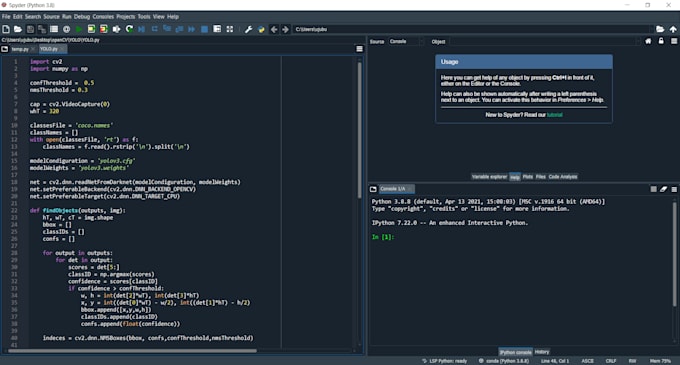Click the working directory path field
680x365 pixels.
click(x=472, y=29)
